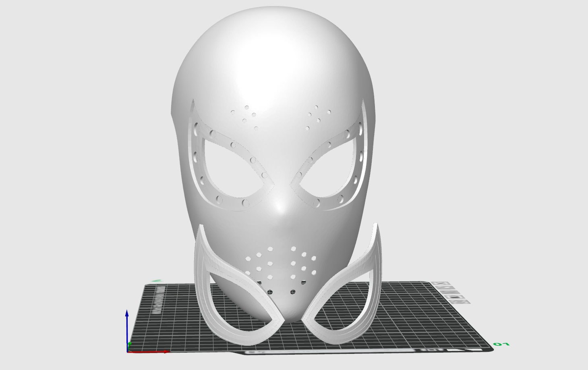Click the green plate number 01
The width and height of the screenshot is (588, 370).
tap(501, 344)
